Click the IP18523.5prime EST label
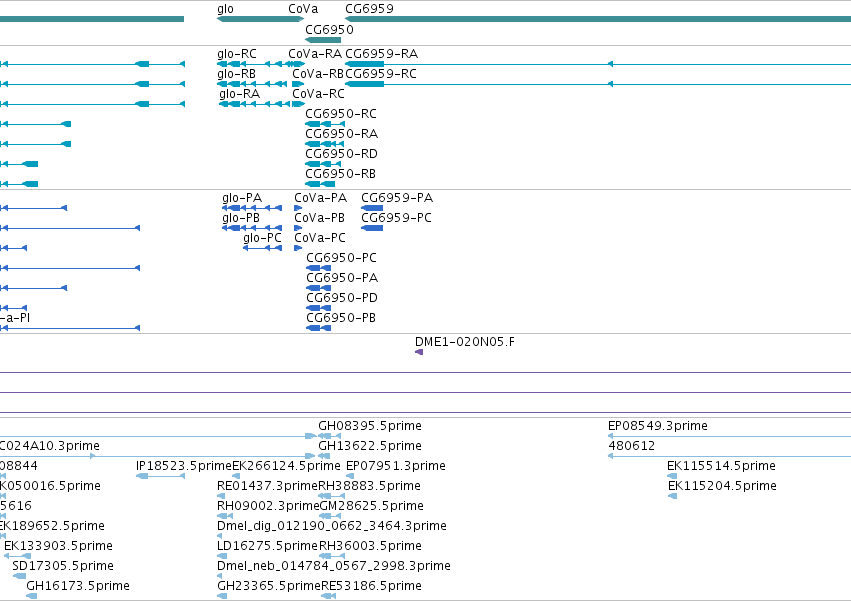 tap(183, 466)
